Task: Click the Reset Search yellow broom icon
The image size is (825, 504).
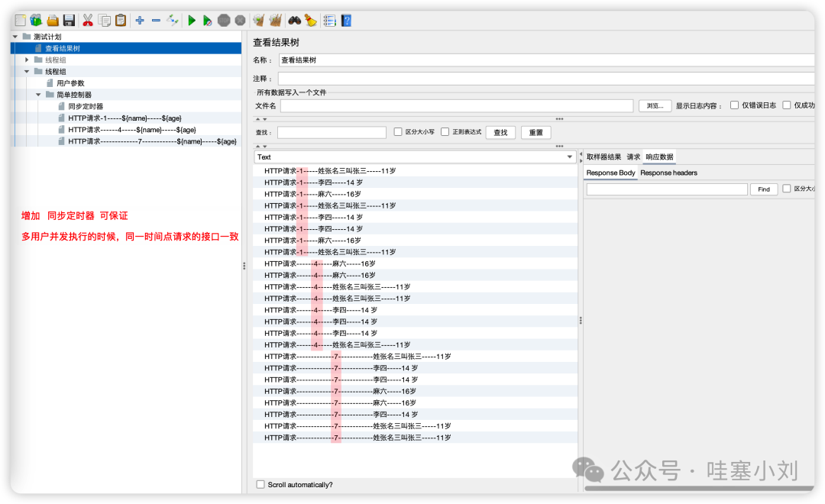Action: point(310,21)
